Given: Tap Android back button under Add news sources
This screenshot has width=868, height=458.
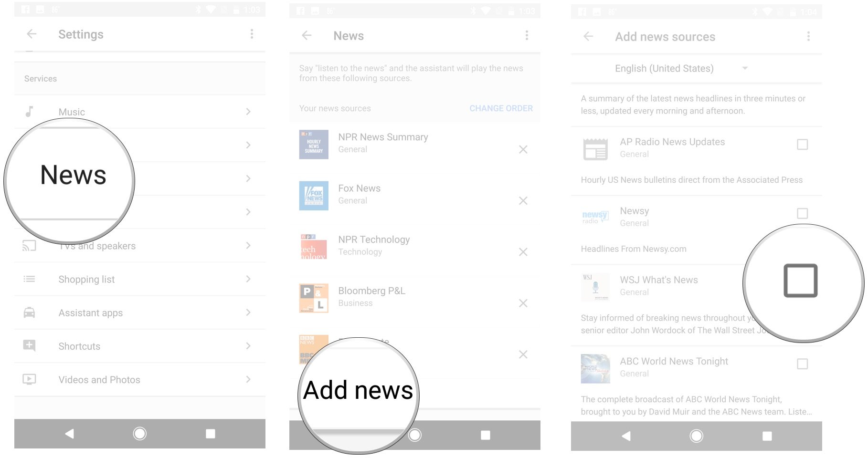Looking at the screenshot, I should pos(626,436).
